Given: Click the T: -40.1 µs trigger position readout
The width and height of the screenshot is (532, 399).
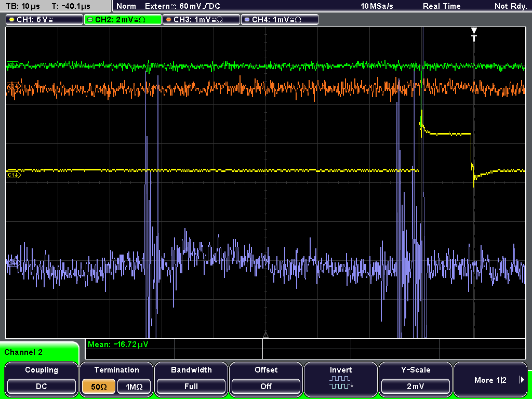Looking at the screenshot, I should pos(71,6).
